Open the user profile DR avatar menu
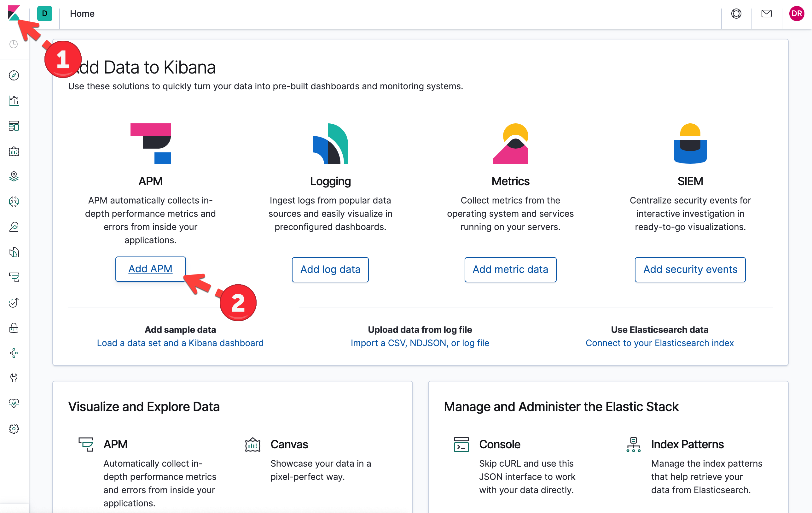812x513 pixels. click(x=797, y=14)
